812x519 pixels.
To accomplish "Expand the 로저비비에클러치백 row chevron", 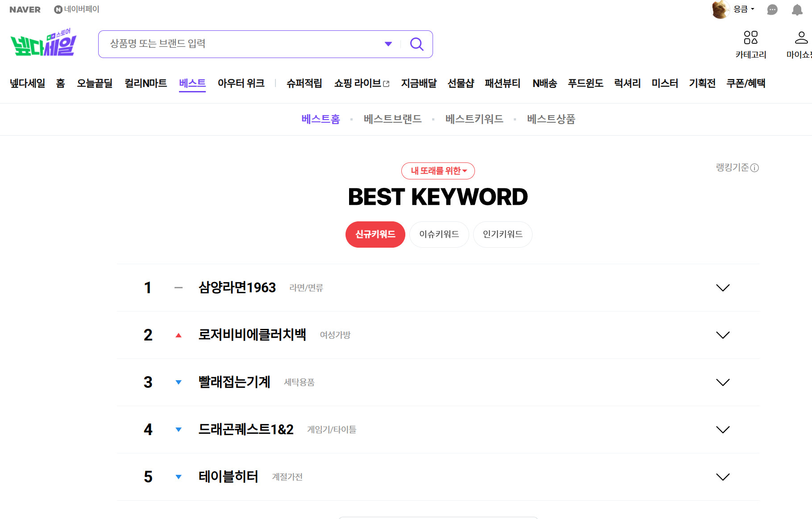I will 723,335.
